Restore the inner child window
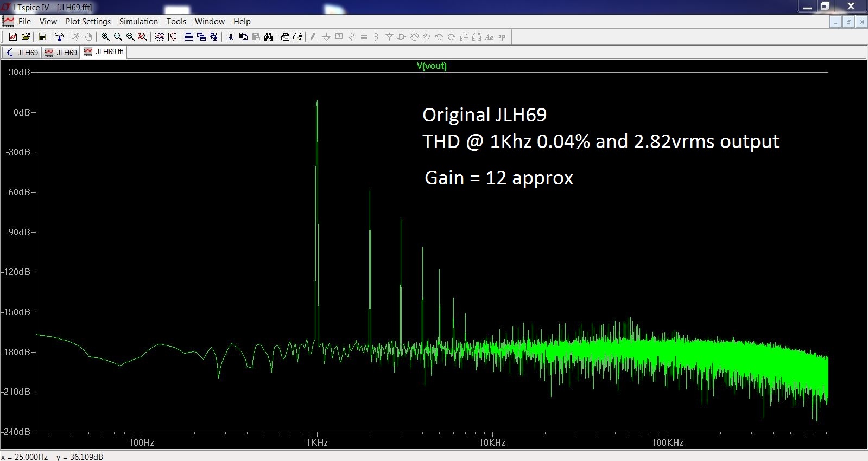This screenshot has height=461, width=868. pos(848,22)
